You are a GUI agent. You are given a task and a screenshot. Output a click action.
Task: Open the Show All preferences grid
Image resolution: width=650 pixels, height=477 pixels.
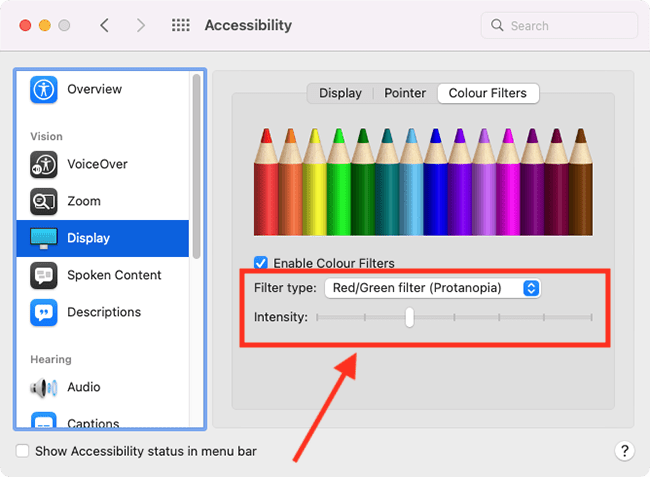[181, 25]
